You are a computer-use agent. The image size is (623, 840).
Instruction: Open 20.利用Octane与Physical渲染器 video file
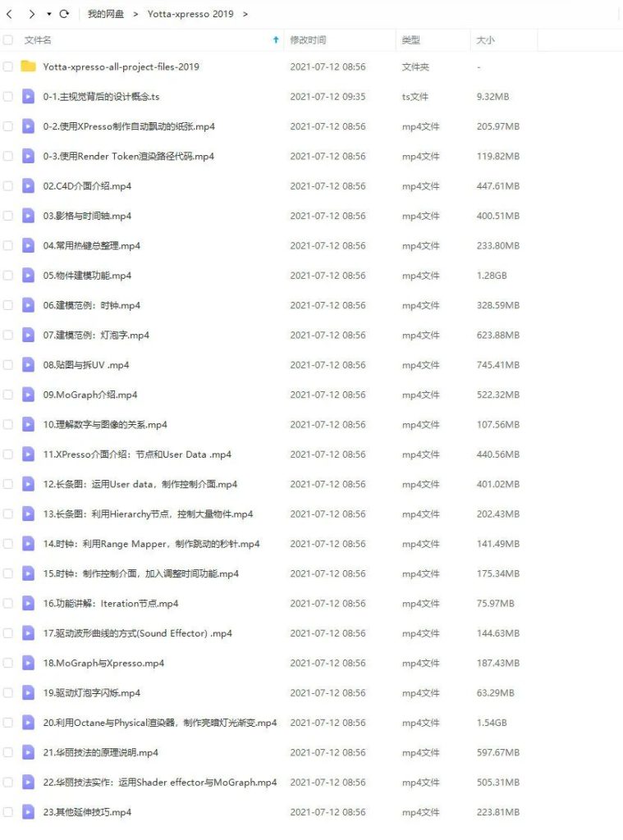[x=160, y=723]
